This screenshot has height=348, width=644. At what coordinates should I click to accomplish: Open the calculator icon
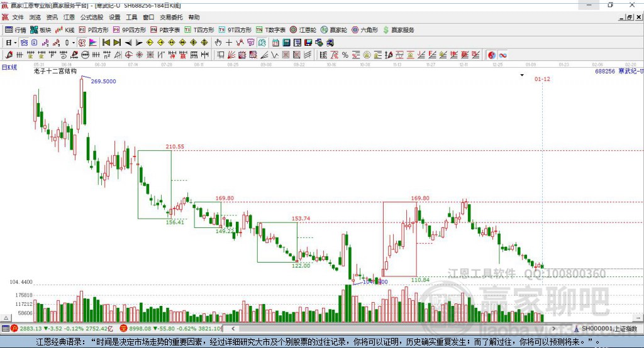pyautogui.click(x=286, y=43)
